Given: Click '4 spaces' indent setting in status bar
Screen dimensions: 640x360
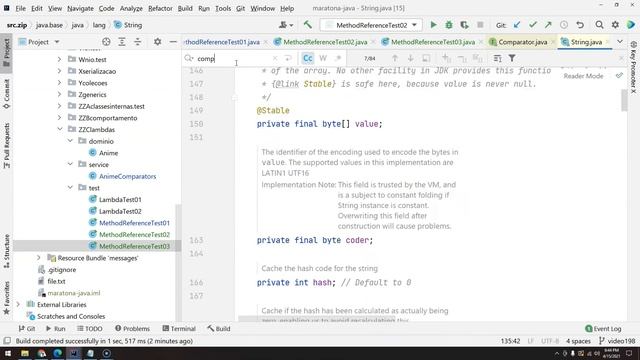Looking at the screenshot, I should pyautogui.click(x=578, y=341).
